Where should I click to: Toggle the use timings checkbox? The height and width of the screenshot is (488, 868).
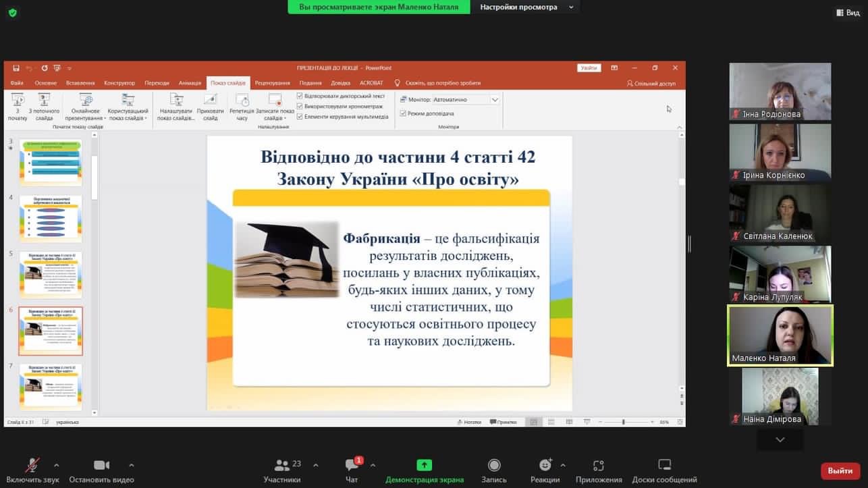click(x=300, y=107)
